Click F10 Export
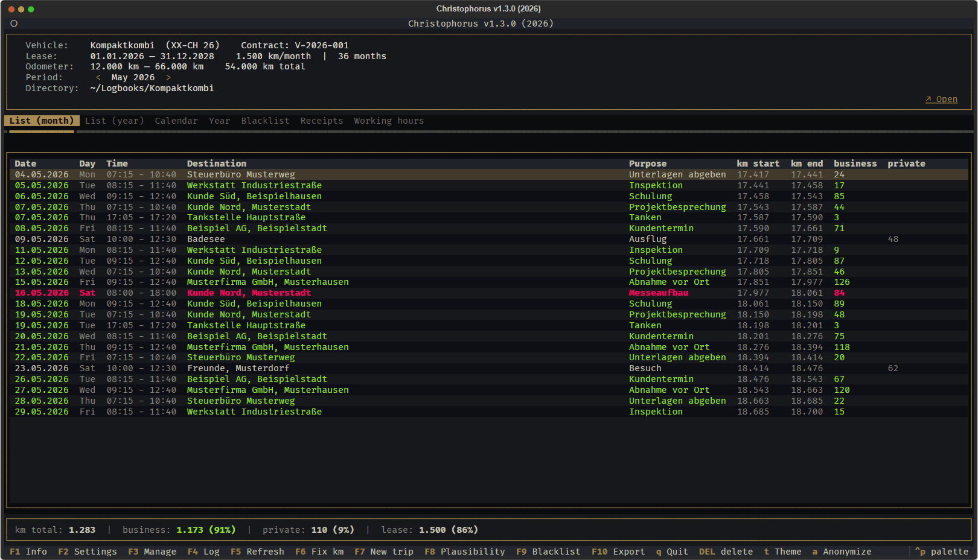Viewport: 978px width, 560px height. tap(618, 552)
